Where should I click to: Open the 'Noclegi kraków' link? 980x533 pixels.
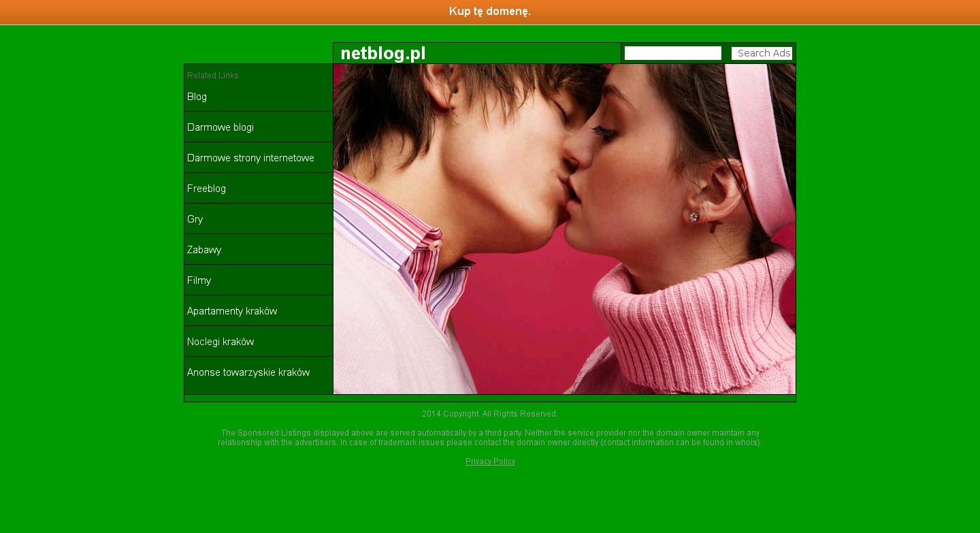220,342
